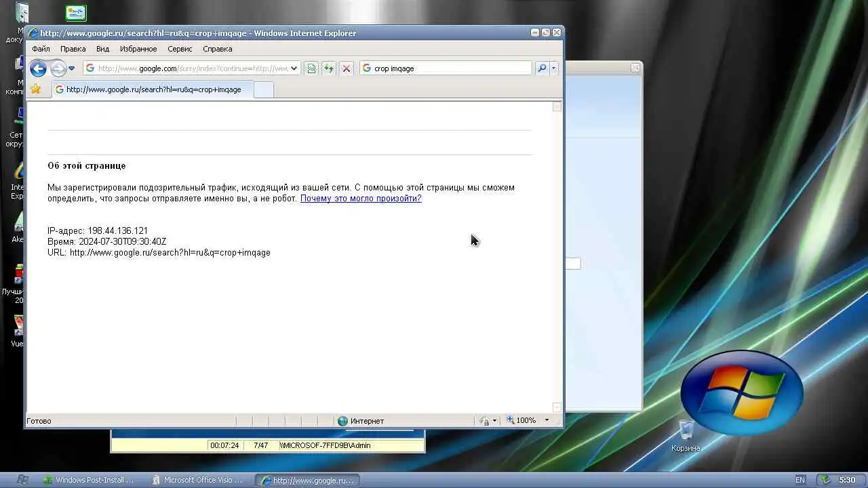Click the compatibility view icon by address bar
Screen dimensions: 868x488
point(311,68)
